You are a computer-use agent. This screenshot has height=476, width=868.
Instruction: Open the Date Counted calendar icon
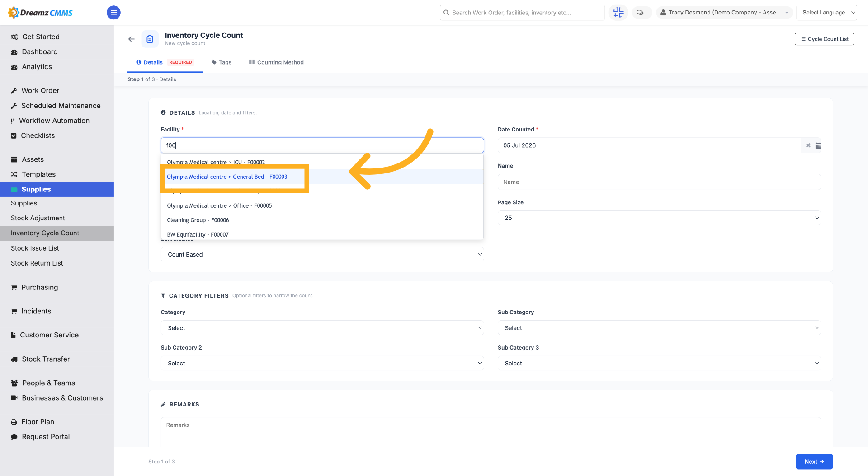point(818,145)
